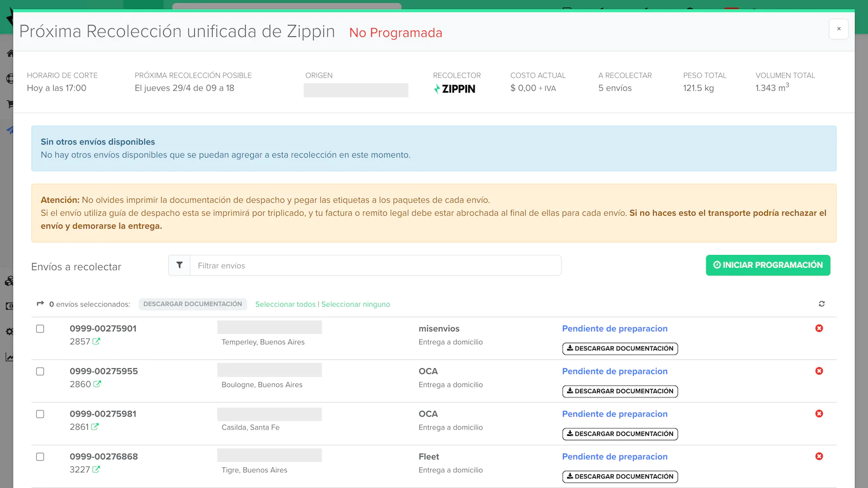The width and height of the screenshot is (868, 488).
Task: Close the Próxima Recolección dialog
Action: click(x=839, y=29)
